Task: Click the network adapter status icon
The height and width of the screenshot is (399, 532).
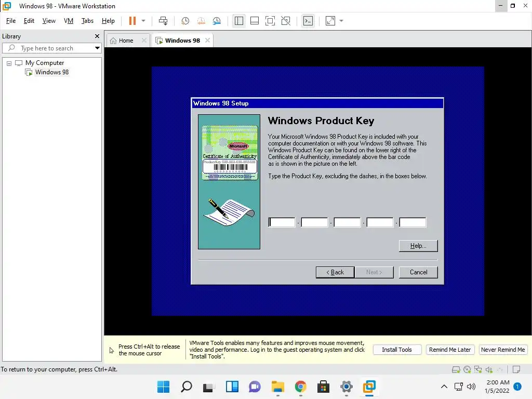Action: (x=478, y=369)
